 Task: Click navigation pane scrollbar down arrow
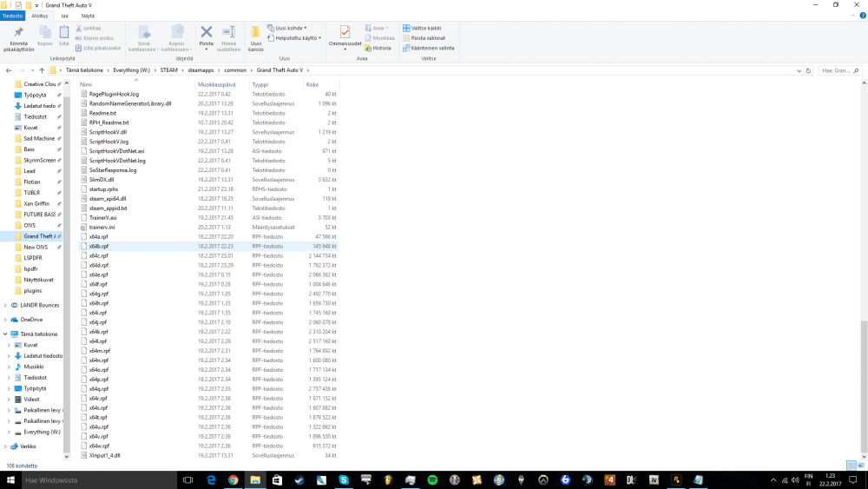(x=67, y=457)
